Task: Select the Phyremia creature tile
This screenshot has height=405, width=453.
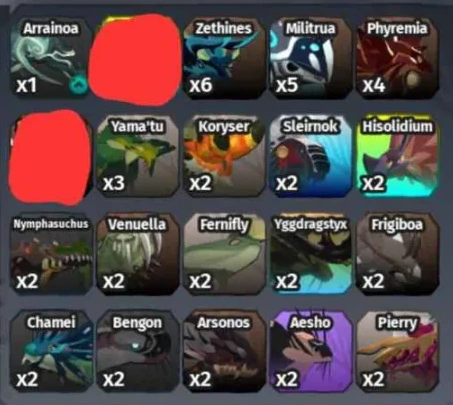Action: coord(397,58)
